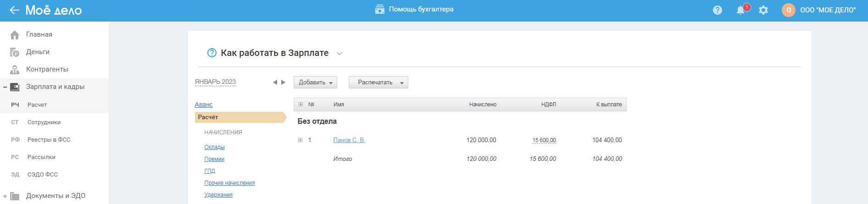868x204 pixels.
Task: Click the orange account avatar
Action: [788, 10]
